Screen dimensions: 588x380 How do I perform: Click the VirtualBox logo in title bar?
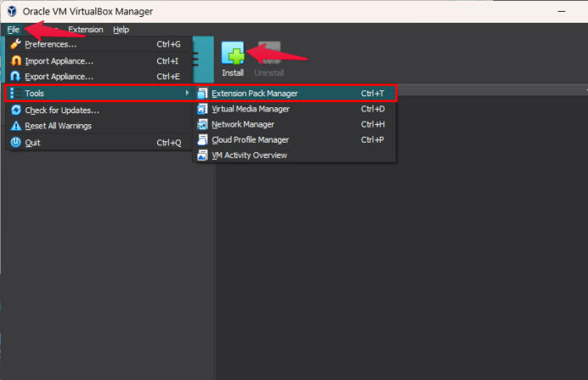(12, 11)
